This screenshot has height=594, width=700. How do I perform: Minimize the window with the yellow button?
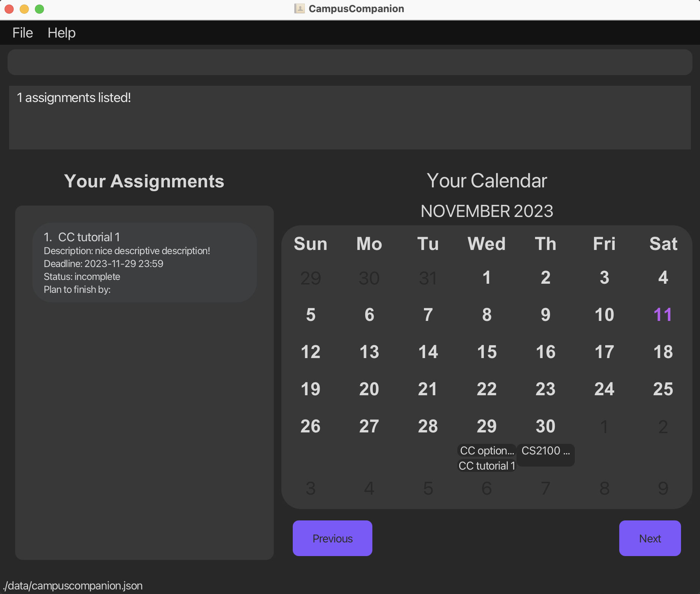[24, 9]
